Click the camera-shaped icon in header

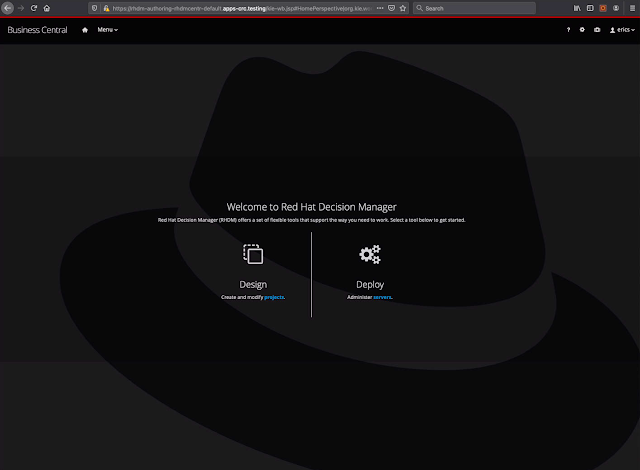[x=597, y=30]
